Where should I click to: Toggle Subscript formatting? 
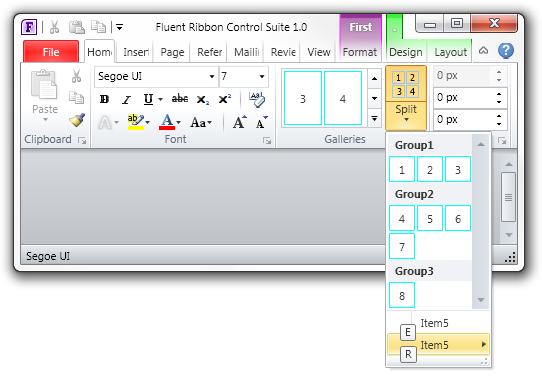[x=203, y=99]
